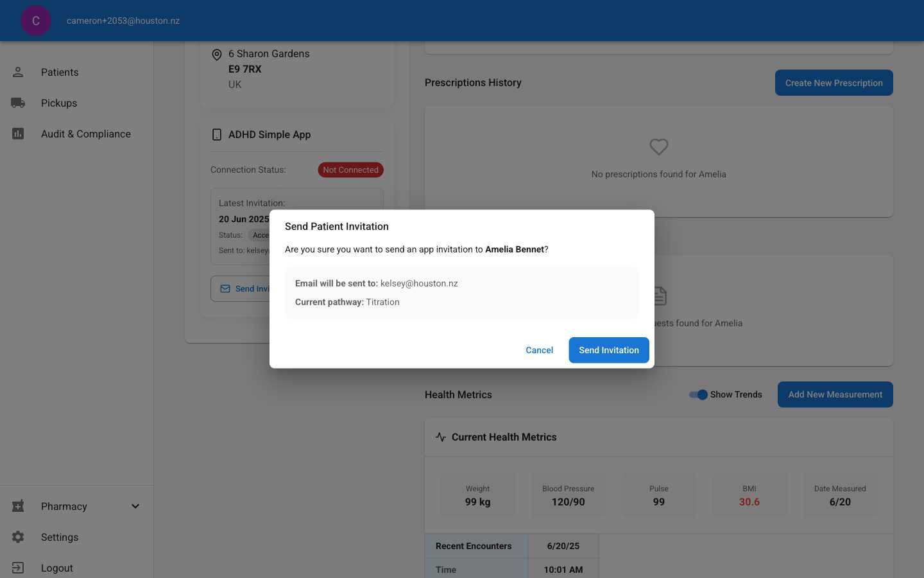Click the Recent Encounters header cell
This screenshot has height=578, width=924.
coord(476,546)
